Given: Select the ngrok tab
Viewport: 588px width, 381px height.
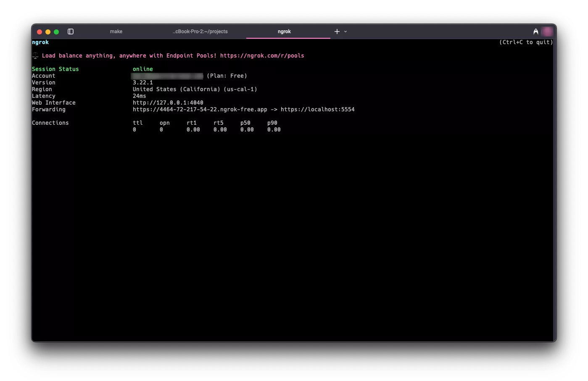Looking at the screenshot, I should [284, 32].
